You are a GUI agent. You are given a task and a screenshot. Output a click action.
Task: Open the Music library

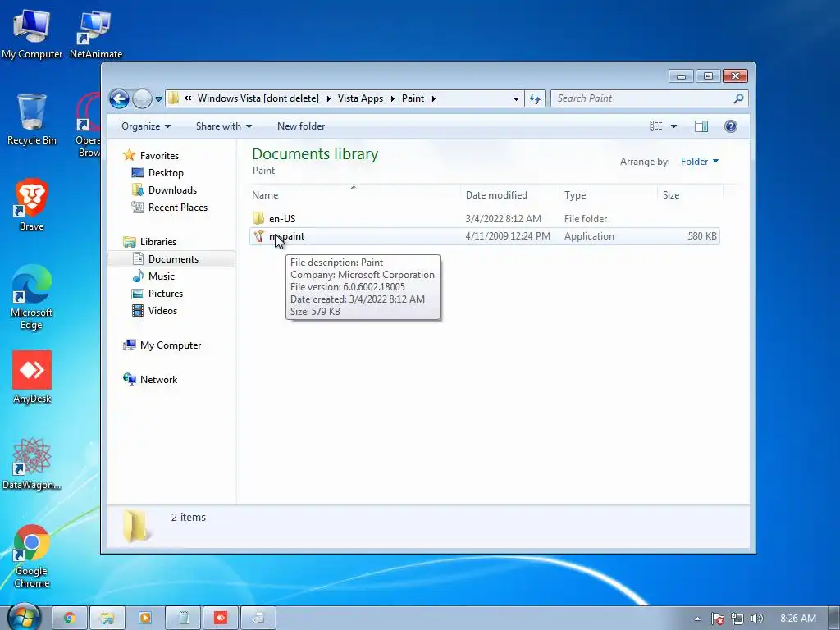(x=162, y=276)
